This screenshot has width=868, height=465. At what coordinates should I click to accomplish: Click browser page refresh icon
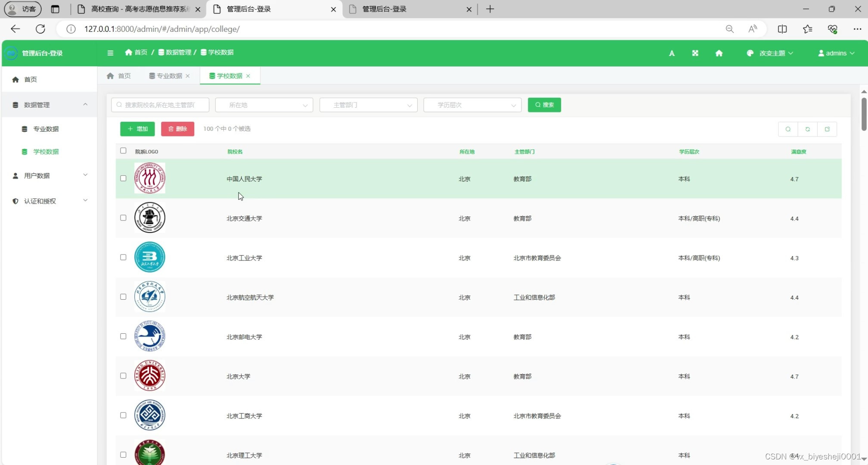pos(40,29)
